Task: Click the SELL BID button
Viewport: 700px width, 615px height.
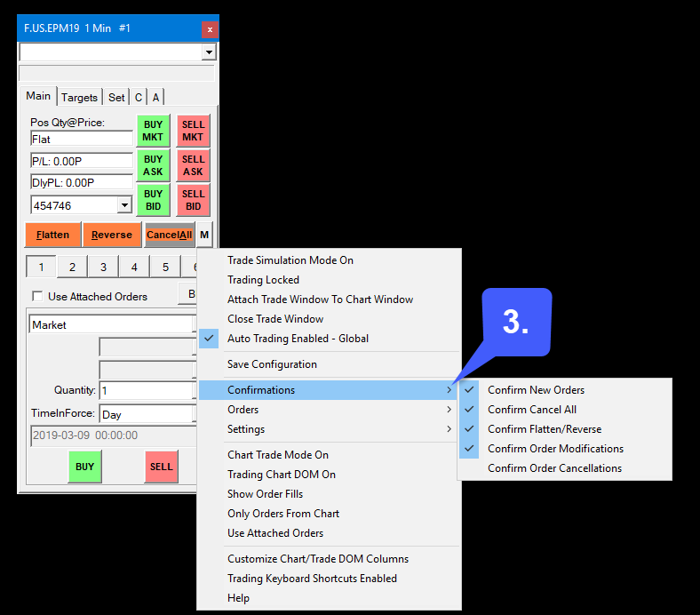Action: point(193,200)
